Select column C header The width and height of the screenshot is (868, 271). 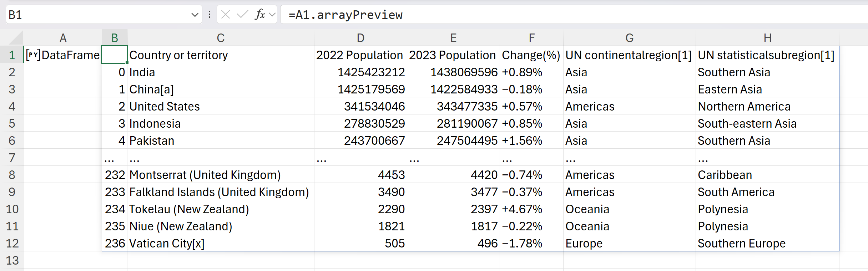pos(221,38)
